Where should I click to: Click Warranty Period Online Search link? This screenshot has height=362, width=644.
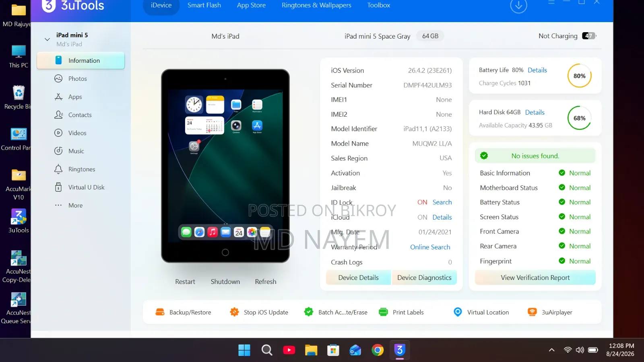[430, 247]
